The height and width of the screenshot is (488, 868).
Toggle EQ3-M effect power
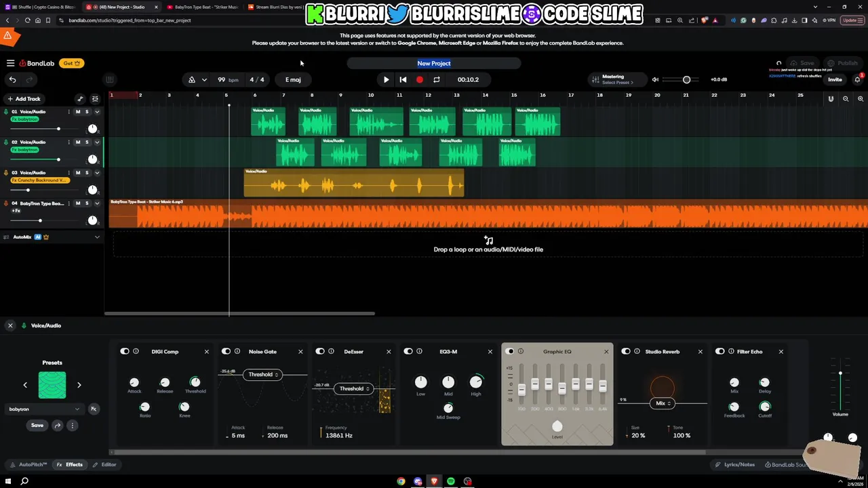(408, 352)
